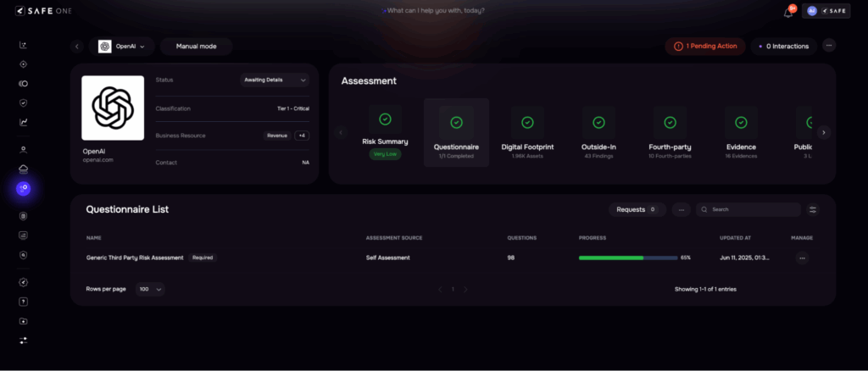This screenshot has height=371, width=868.
Task: Click the Manual mode button
Action: (x=196, y=47)
